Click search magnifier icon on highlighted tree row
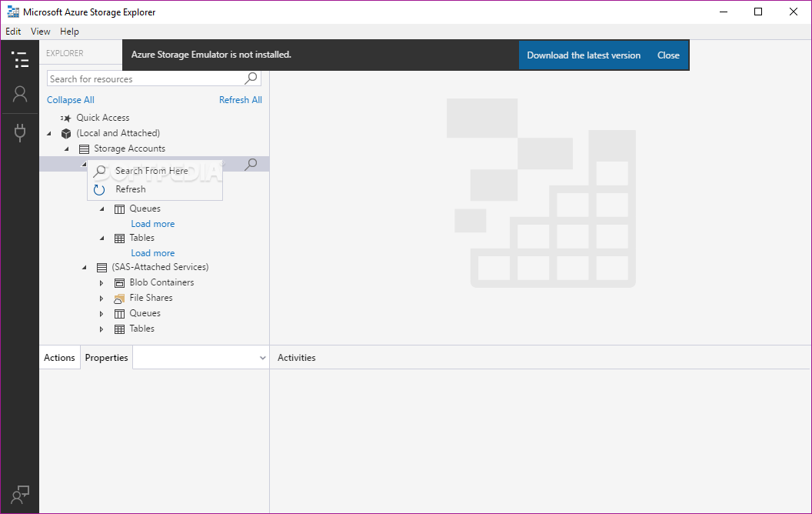 click(x=251, y=164)
